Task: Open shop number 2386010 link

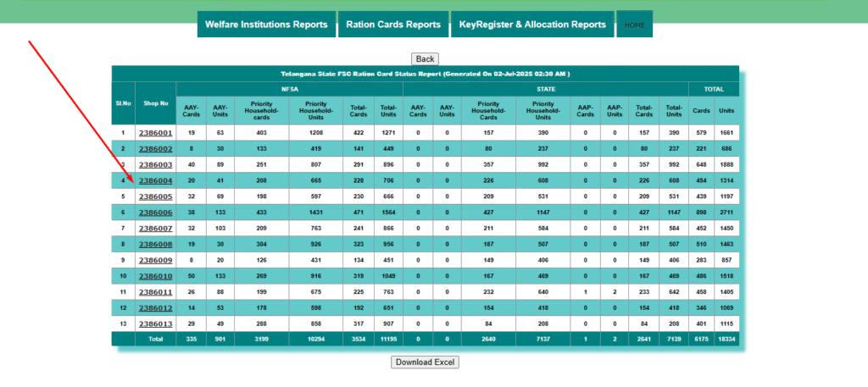Action: point(156,276)
